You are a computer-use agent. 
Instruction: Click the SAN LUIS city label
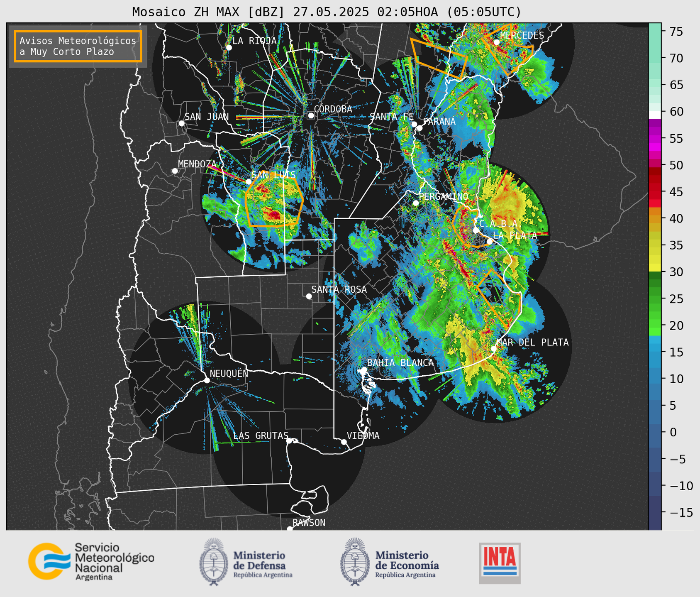(x=273, y=175)
